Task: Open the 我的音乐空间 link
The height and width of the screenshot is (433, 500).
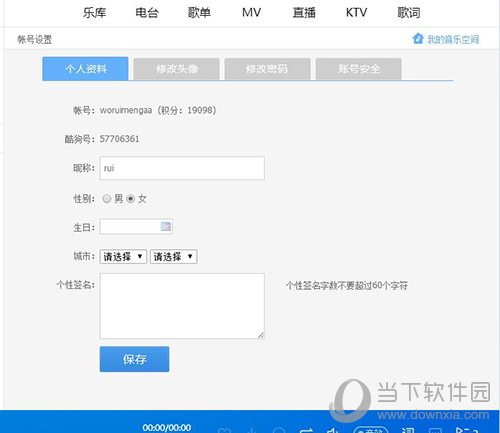Action: (453, 40)
